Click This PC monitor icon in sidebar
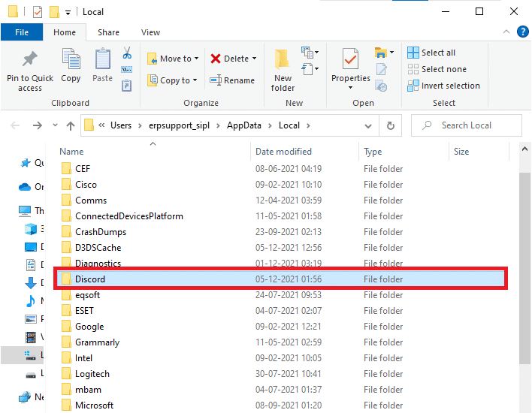 (25, 211)
